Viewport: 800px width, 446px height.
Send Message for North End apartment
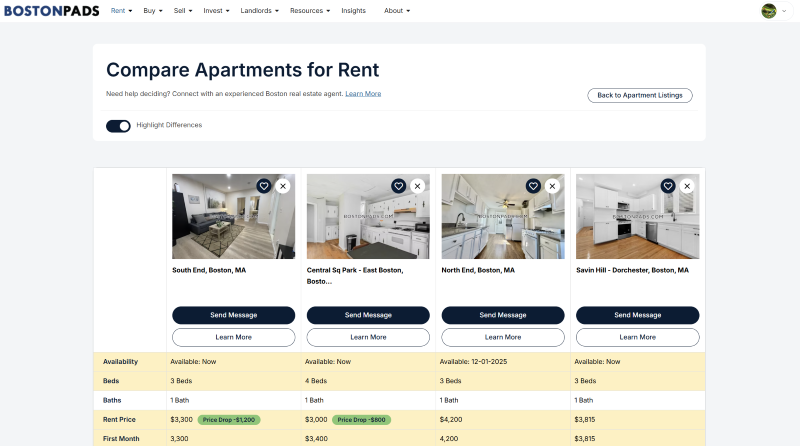[503, 315]
